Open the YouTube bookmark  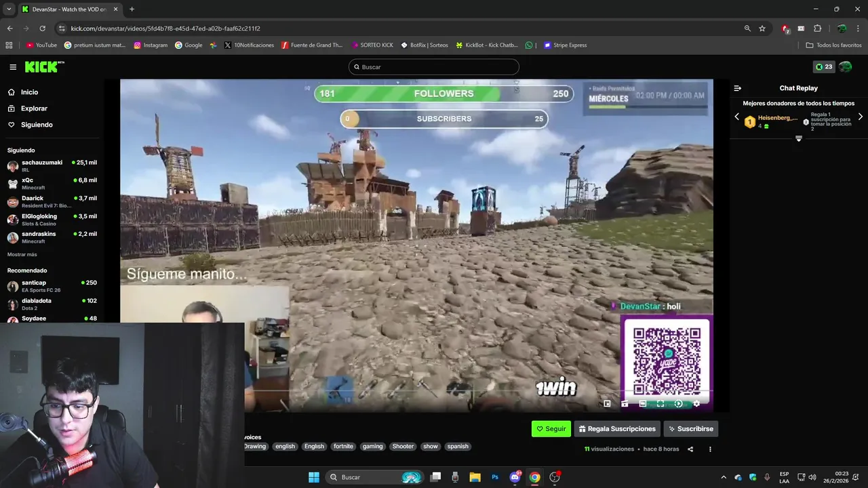click(41, 45)
